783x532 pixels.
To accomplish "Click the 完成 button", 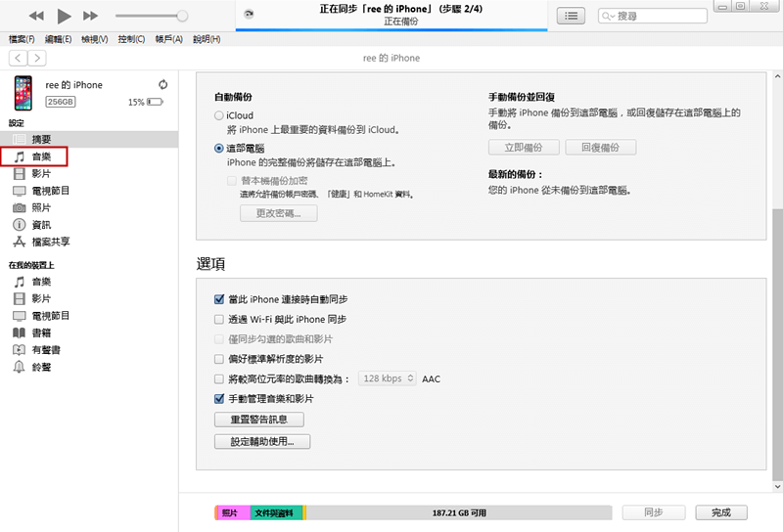I will point(721,512).
